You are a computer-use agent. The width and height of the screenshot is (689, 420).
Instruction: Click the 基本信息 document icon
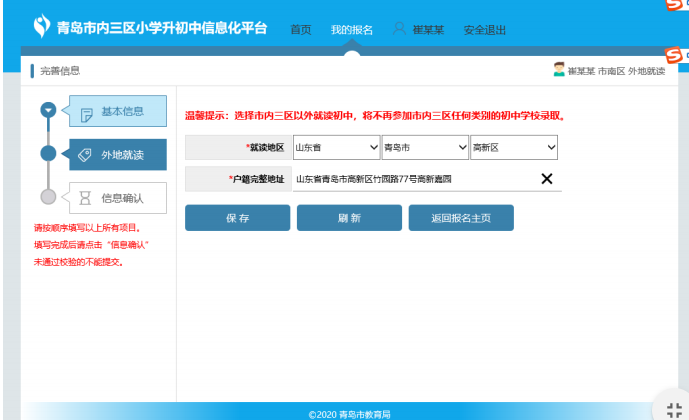pyautogui.click(x=86, y=112)
